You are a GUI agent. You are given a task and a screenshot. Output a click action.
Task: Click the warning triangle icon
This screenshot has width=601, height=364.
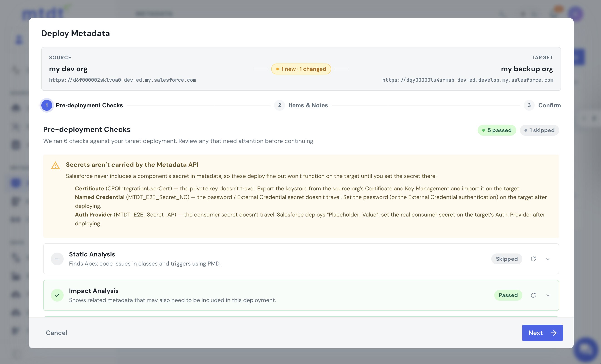[x=55, y=165]
